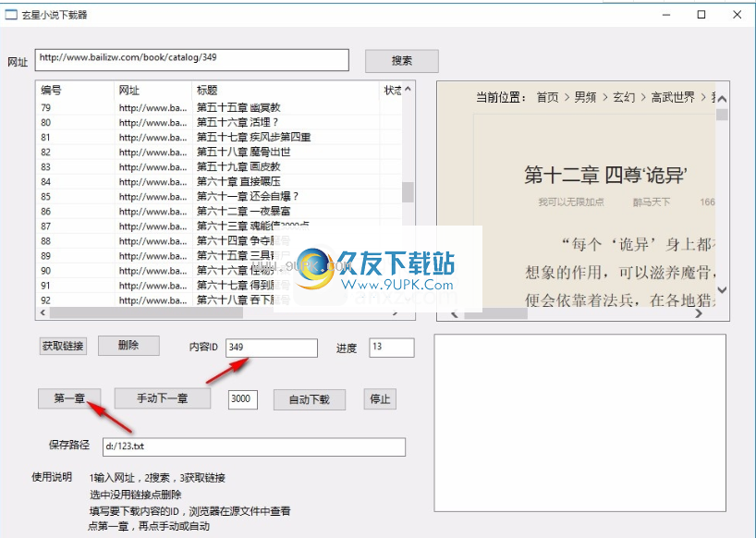Viewport: 756px width, 538px height.
Task: Click the 网址 column header in list
Action: (x=152, y=91)
